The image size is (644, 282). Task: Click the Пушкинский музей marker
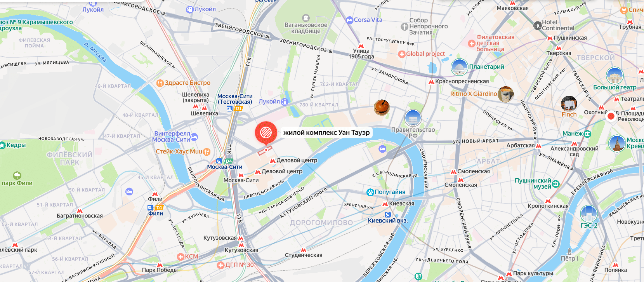tap(556, 183)
